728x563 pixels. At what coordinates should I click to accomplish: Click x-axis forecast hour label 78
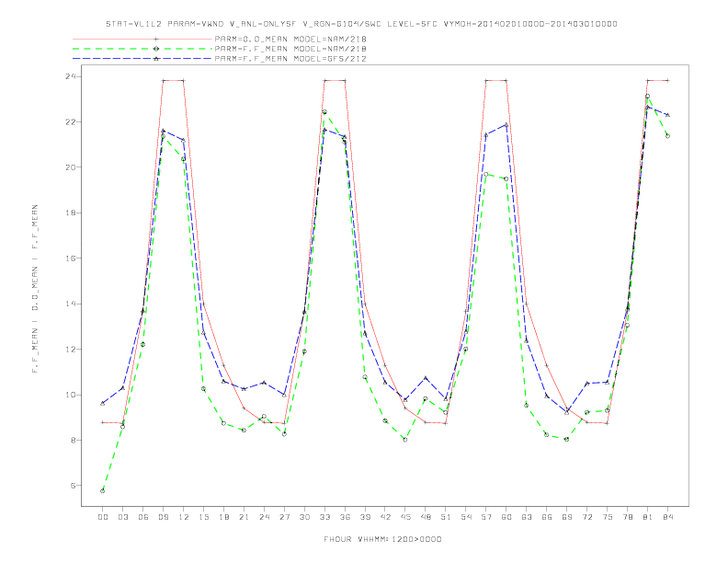pyautogui.click(x=628, y=517)
